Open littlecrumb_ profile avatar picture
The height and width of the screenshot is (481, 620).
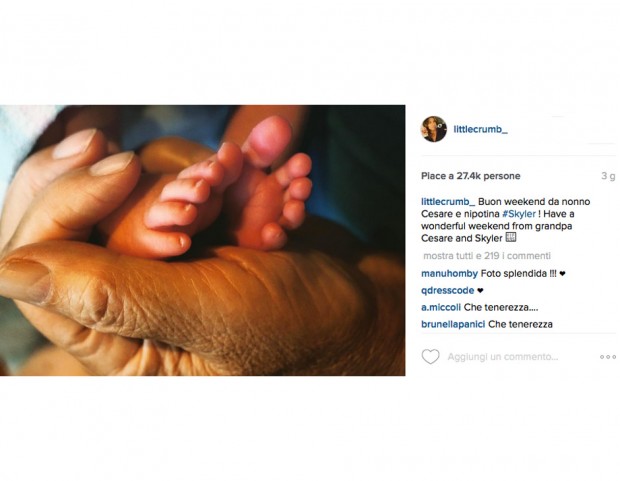click(x=434, y=129)
